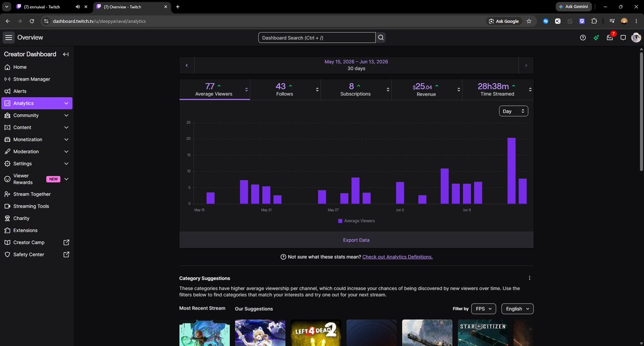The image size is (644, 346).
Task: Open a new browser tab
Action: click(x=178, y=7)
